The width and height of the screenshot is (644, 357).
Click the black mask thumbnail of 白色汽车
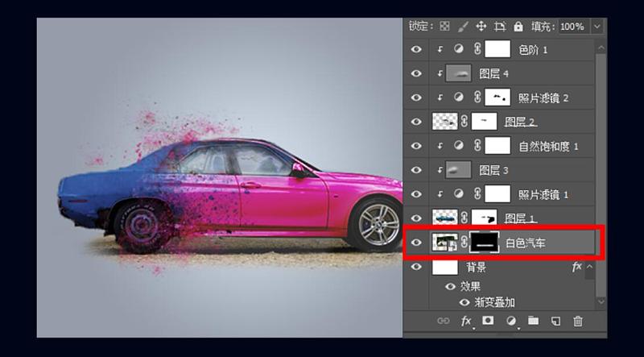(x=484, y=243)
